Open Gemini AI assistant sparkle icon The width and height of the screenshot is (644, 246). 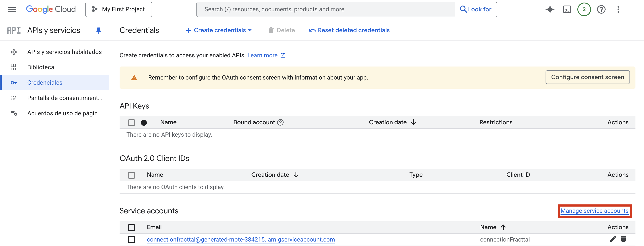click(550, 9)
